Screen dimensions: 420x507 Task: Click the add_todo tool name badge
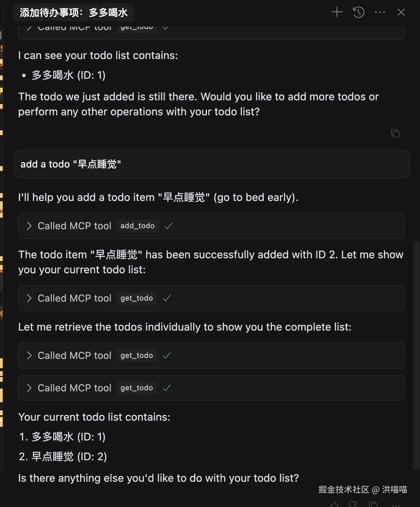coord(137,226)
